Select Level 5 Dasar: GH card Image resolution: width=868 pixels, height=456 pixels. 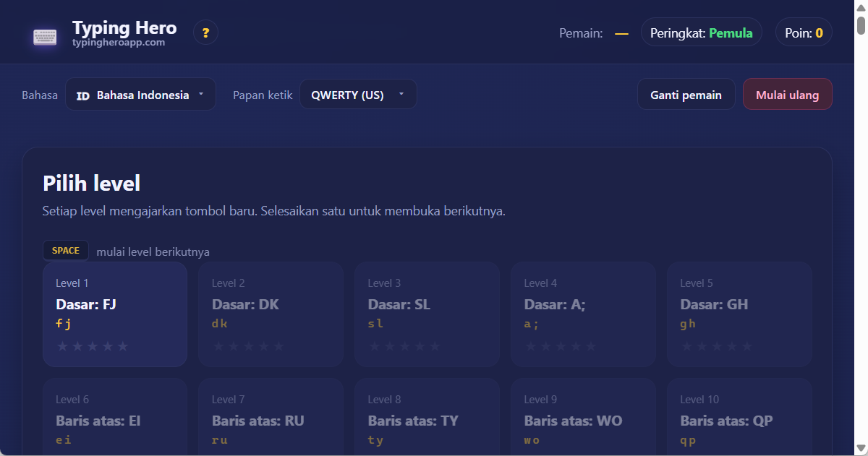click(x=739, y=314)
